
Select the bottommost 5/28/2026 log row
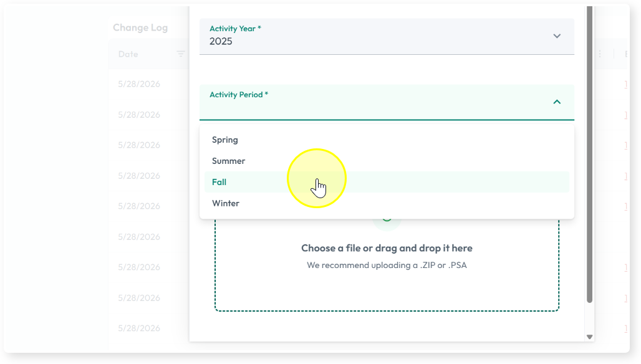139,328
